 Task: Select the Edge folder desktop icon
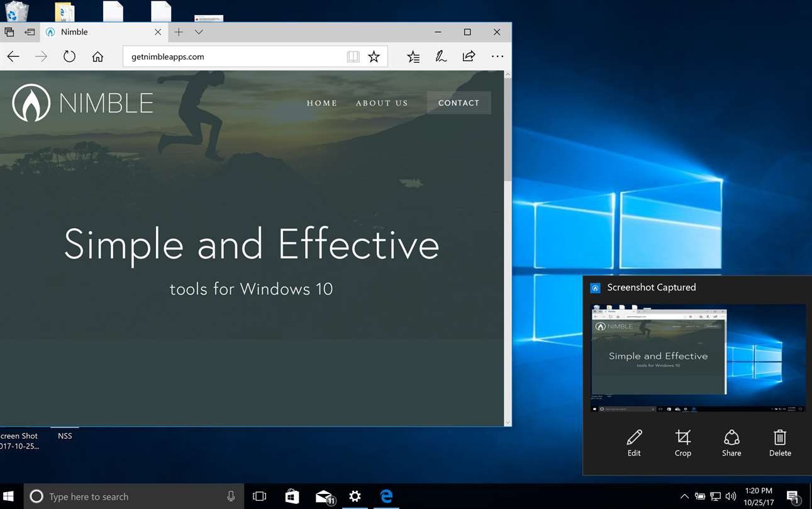[64, 11]
